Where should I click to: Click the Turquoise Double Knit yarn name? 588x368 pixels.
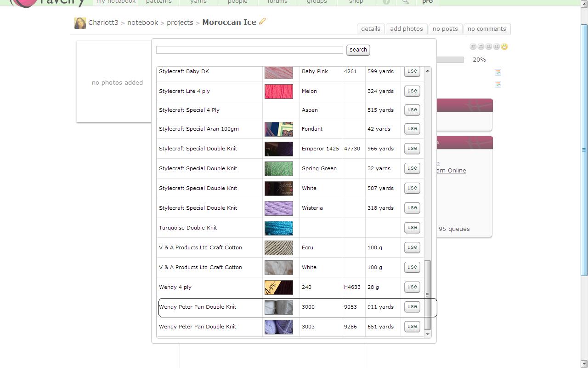click(x=188, y=228)
